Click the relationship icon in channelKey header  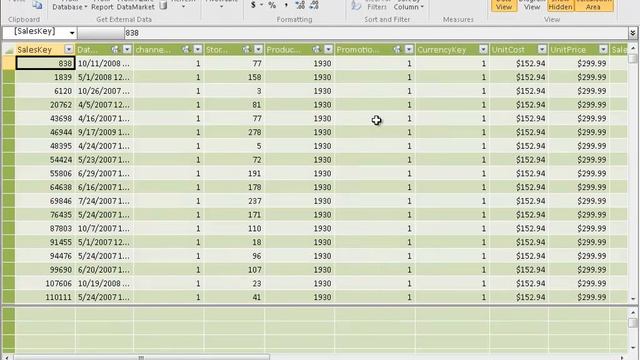click(186, 49)
